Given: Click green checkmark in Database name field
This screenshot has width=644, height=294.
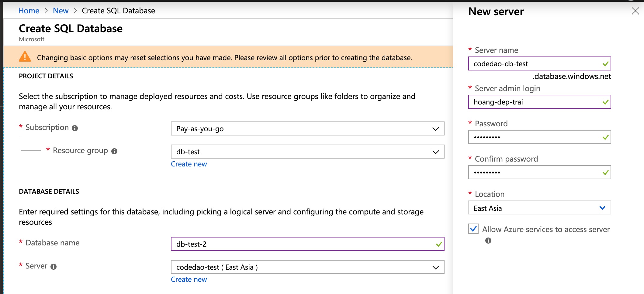Looking at the screenshot, I should tap(439, 244).
